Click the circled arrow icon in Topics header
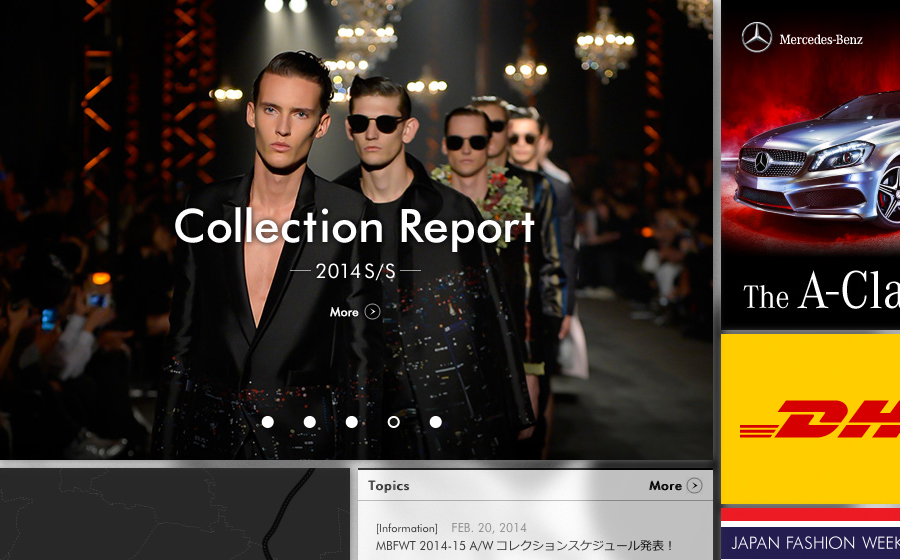Image resolution: width=900 pixels, height=560 pixels. point(694,486)
